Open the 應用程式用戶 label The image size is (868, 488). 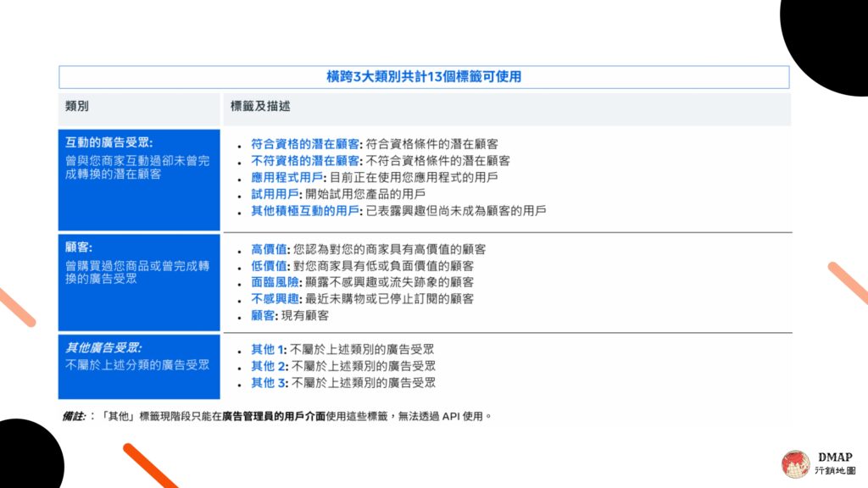click(287, 178)
